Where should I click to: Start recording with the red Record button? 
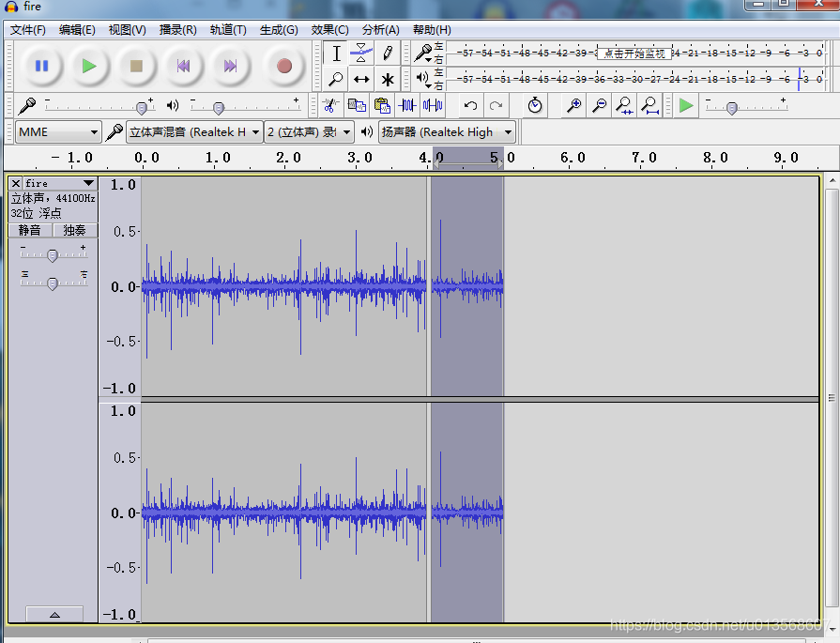[x=284, y=66]
